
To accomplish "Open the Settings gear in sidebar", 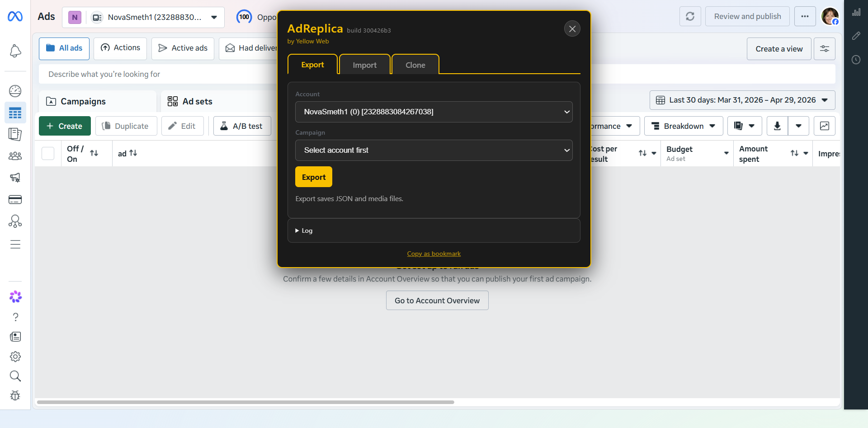I will coord(15,357).
